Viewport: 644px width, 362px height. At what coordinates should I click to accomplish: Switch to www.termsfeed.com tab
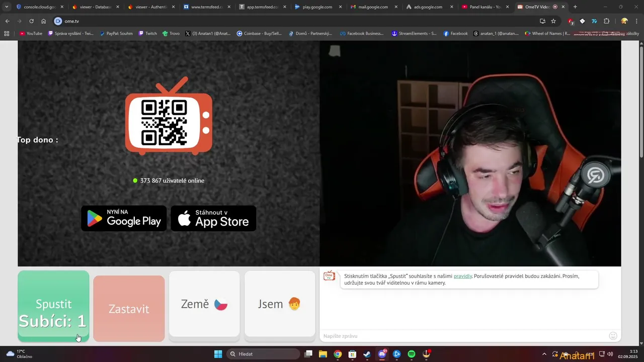click(207, 7)
